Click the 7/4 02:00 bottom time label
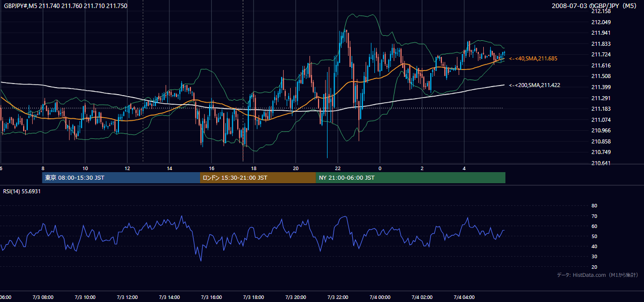Viewport: 644px width, 302px height. (422, 297)
